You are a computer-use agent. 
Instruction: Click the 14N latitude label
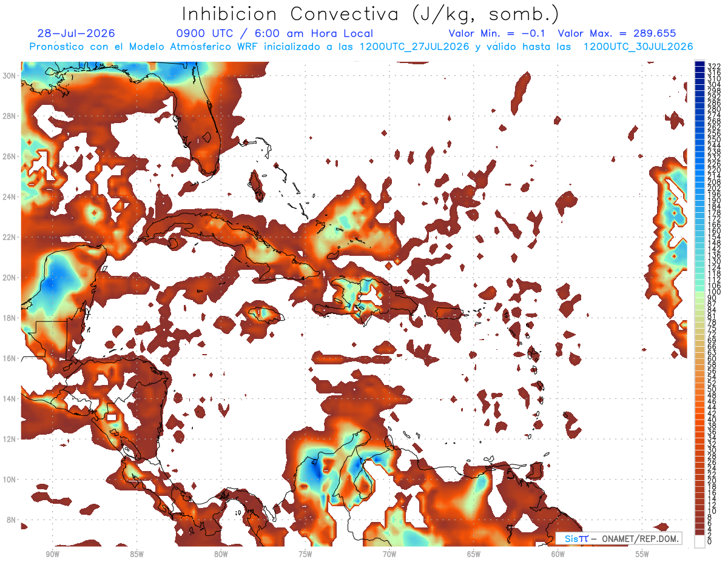10,398
